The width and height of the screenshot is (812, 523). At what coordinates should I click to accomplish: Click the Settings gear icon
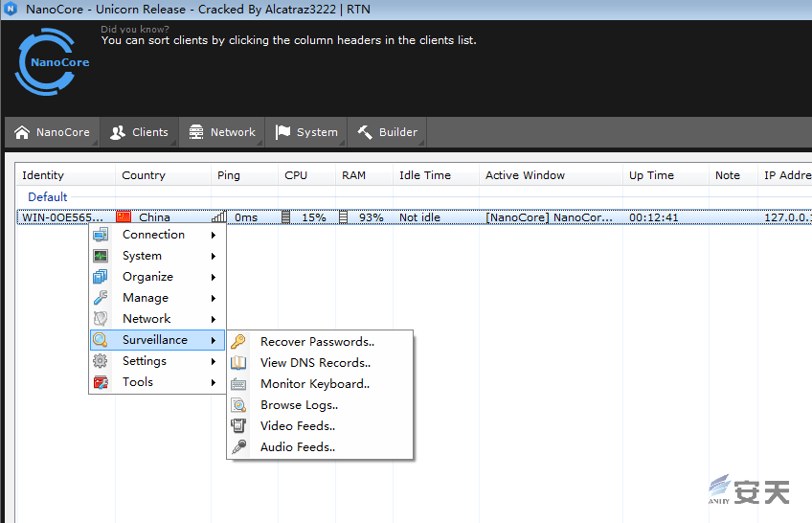tap(101, 361)
